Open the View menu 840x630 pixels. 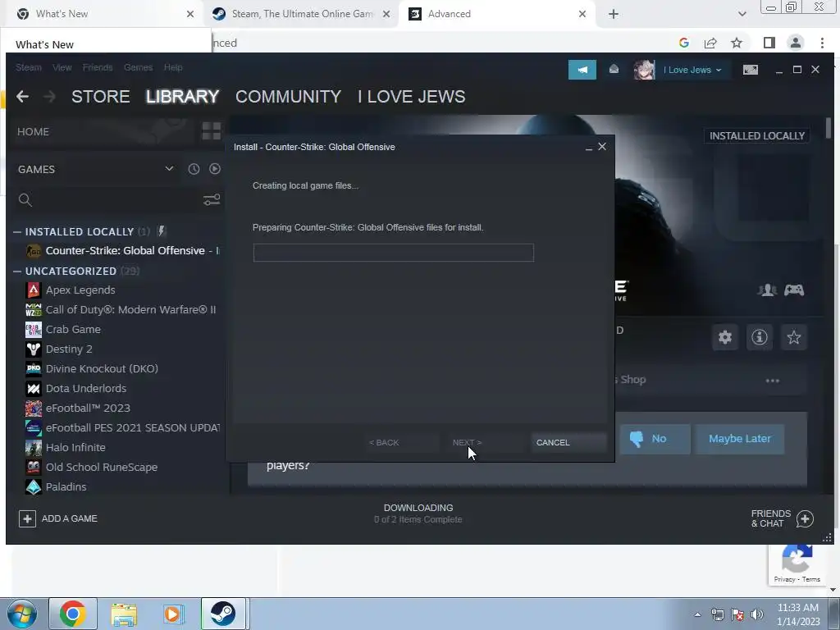[62, 67]
